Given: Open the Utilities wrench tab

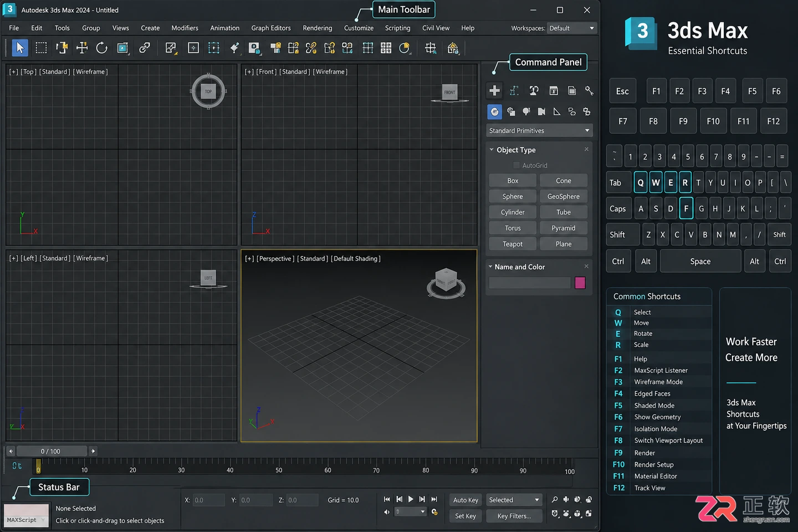Looking at the screenshot, I should pyautogui.click(x=589, y=90).
